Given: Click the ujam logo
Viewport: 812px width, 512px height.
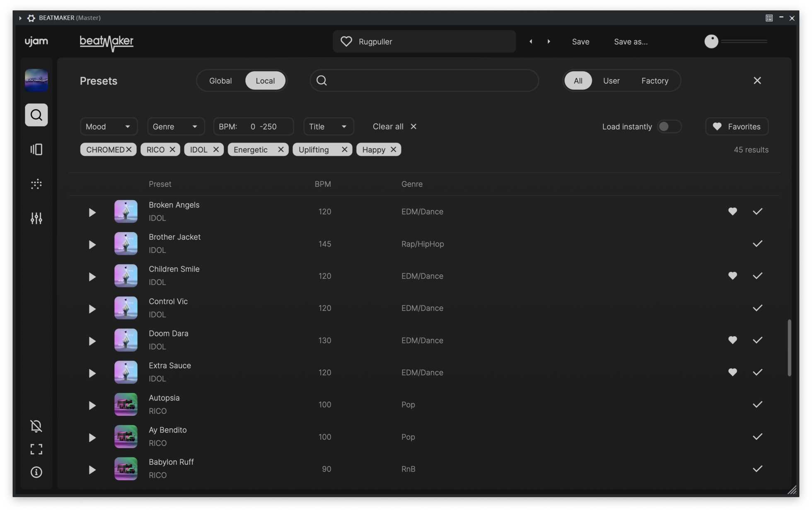Looking at the screenshot, I should pyautogui.click(x=36, y=41).
